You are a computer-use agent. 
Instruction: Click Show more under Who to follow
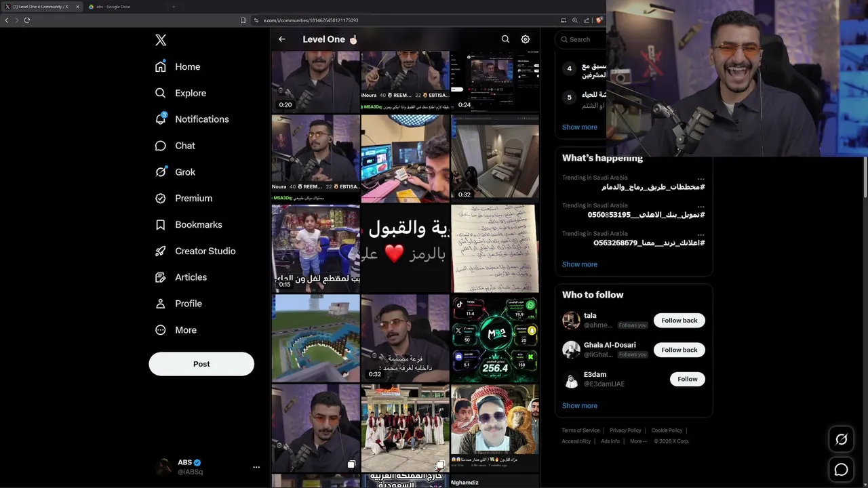(580, 405)
